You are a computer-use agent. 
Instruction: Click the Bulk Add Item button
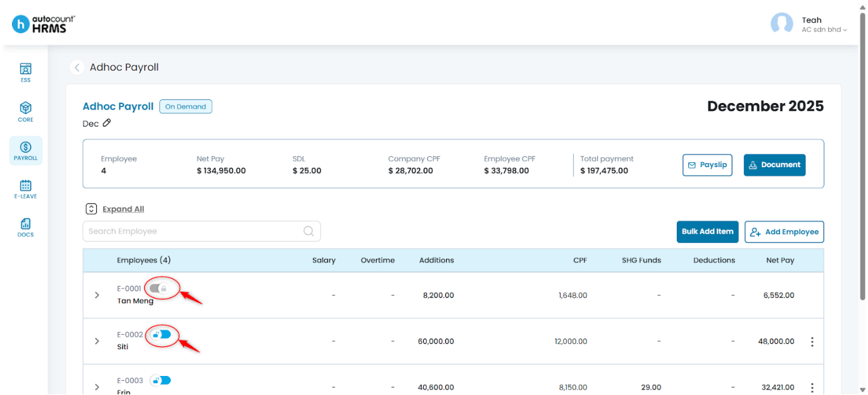click(707, 232)
